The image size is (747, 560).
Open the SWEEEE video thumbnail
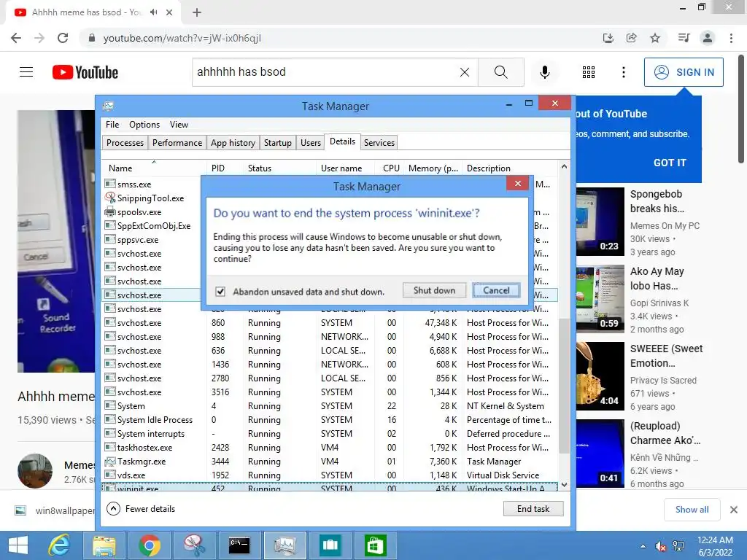[x=600, y=376]
